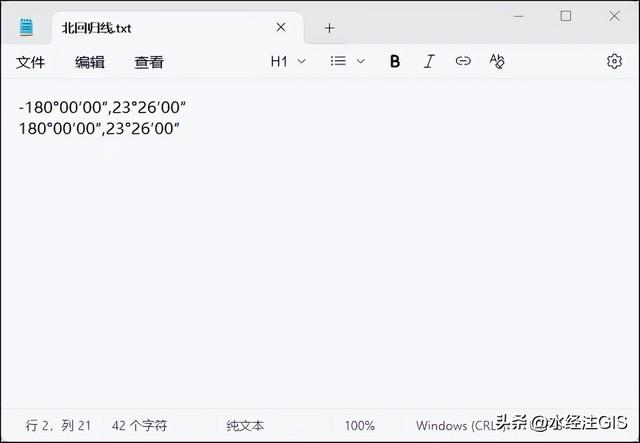Screen dimensions: 640x443
Task: Close the Notepad window
Action: tap(614, 16)
